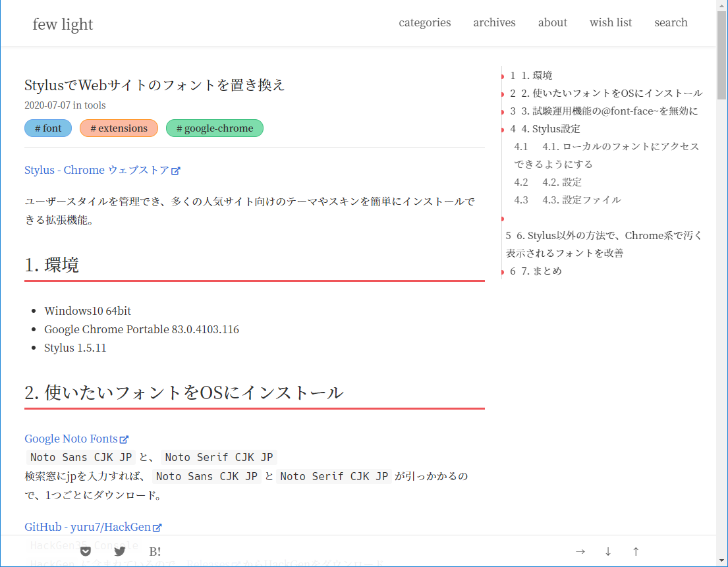Open the archives page
This screenshot has width=728, height=567.
coord(495,22)
